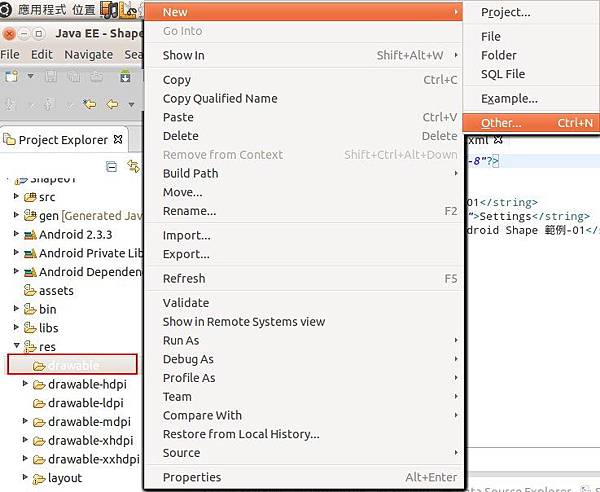Open the Navigate menu
600x492 pixels.
(88, 55)
